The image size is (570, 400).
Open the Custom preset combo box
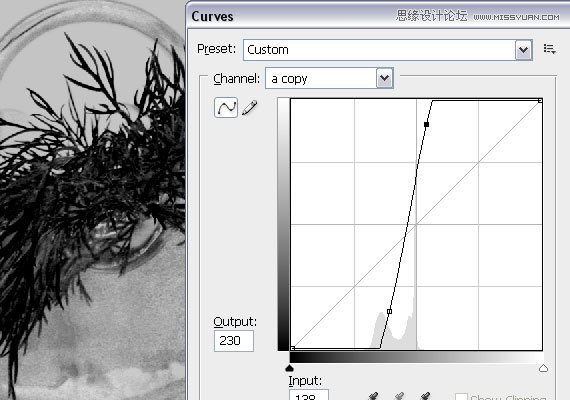(388, 50)
